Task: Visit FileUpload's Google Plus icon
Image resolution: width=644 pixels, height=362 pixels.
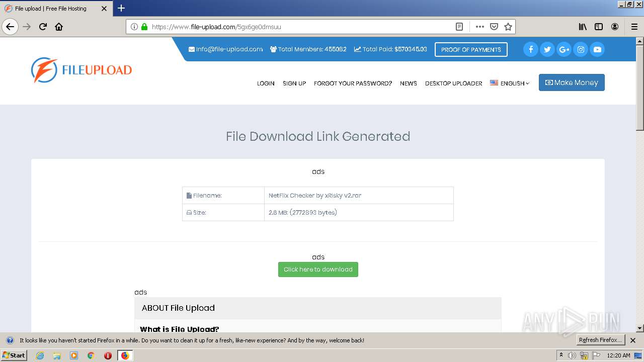Action: pyautogui.click(x=564, y=49)
